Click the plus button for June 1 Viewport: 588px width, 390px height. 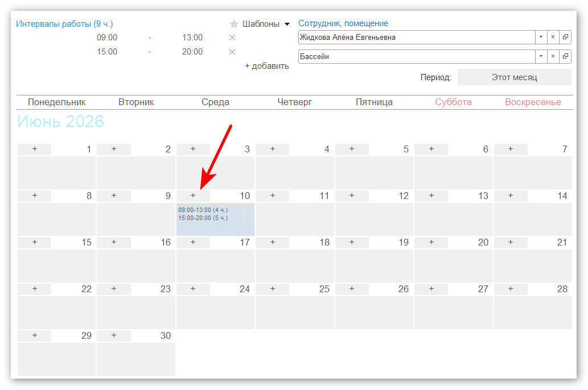pyautogui.click(x=35, y=149)
